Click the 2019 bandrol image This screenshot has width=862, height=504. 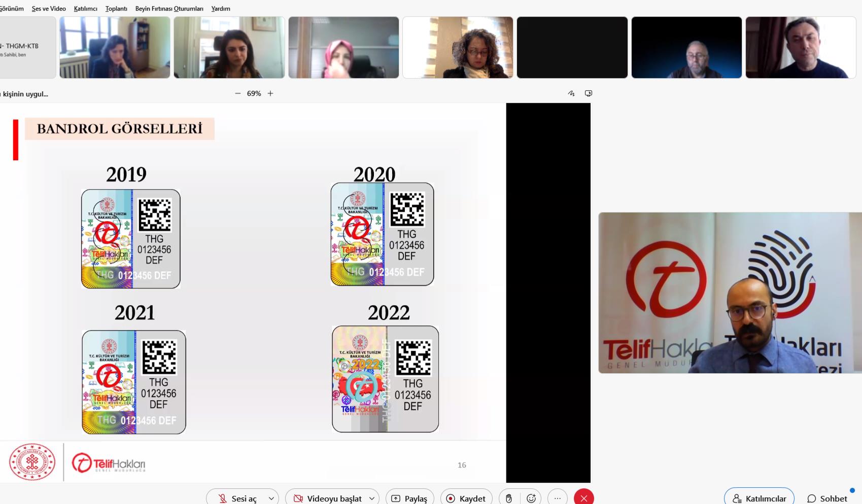[131, 239]
